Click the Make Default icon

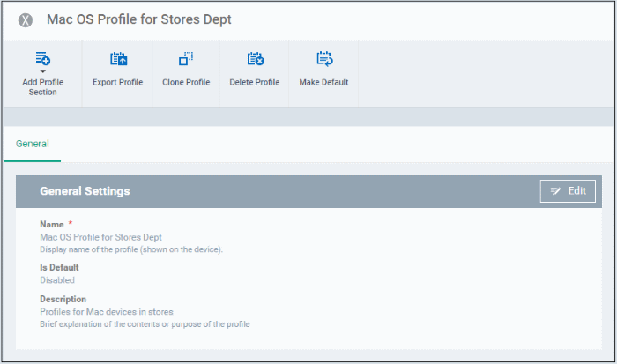(324, 59)
